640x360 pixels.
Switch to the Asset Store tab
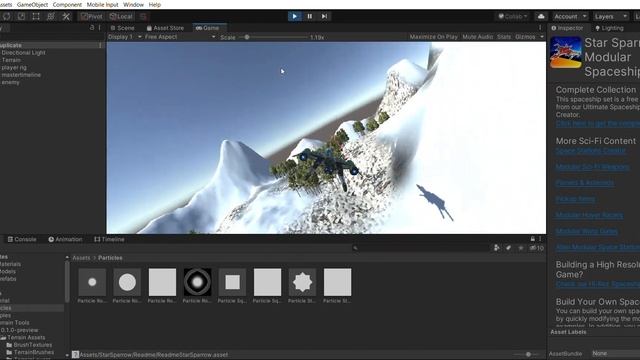pyautogui.click(x=165, y=28)
